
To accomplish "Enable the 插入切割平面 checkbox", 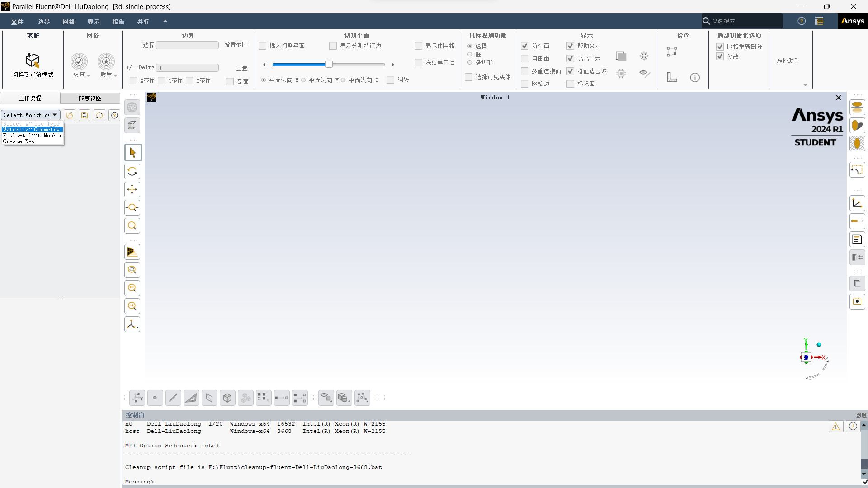I will [262, 46].
